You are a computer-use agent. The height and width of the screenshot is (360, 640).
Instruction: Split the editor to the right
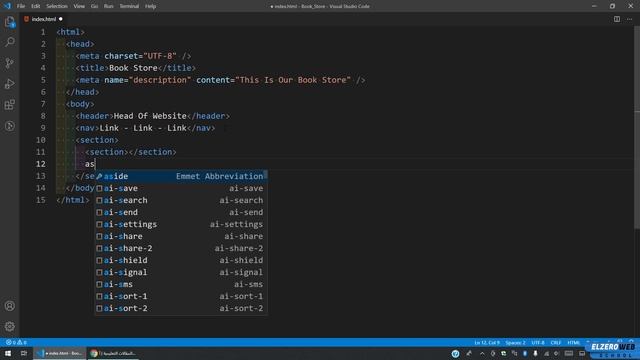(617, 19)
